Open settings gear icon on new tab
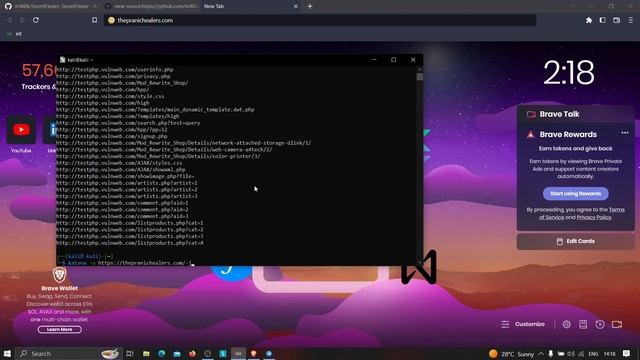Image resolution: width=640 pixels, height=360 pixels. (x=566, y=324)
